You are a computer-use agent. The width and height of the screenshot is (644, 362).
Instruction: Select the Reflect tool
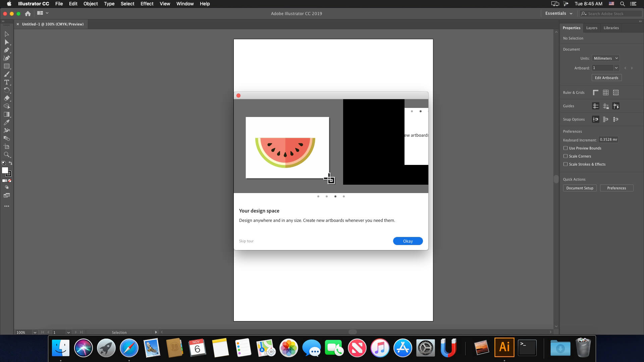(x=6, y=90)
